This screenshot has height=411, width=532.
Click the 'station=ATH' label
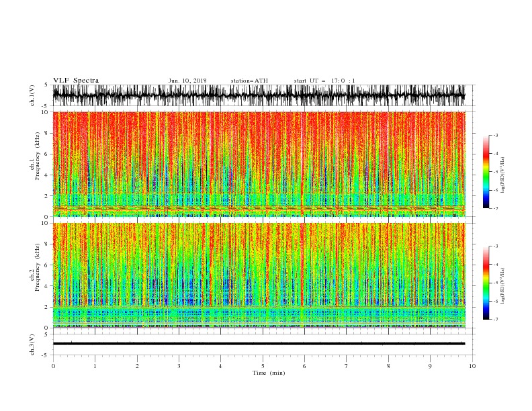point(249,81)
